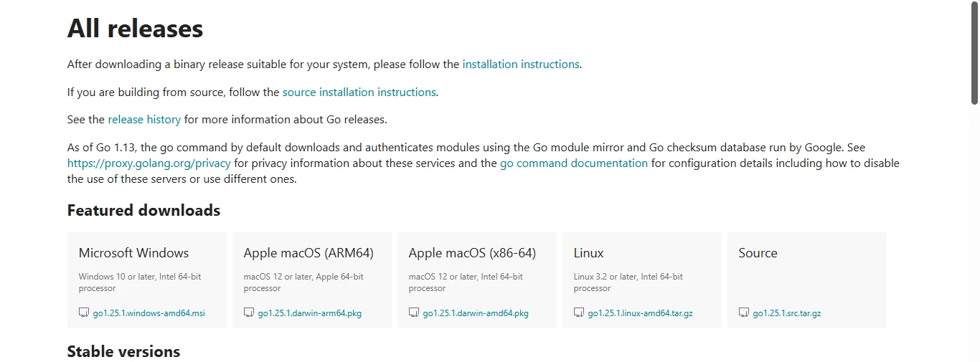The height and width of the screenshot is (362, 980).
Task: Download the go1.25.1.linux-amd64.tar.gz file link
Action: (640, 313)
